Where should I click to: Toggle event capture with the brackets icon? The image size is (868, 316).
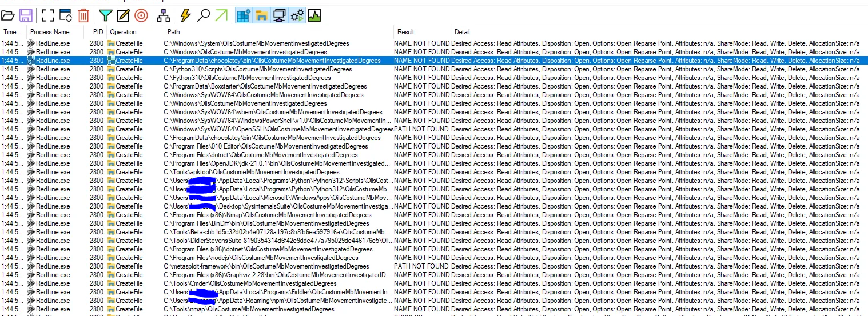point(47,15)
